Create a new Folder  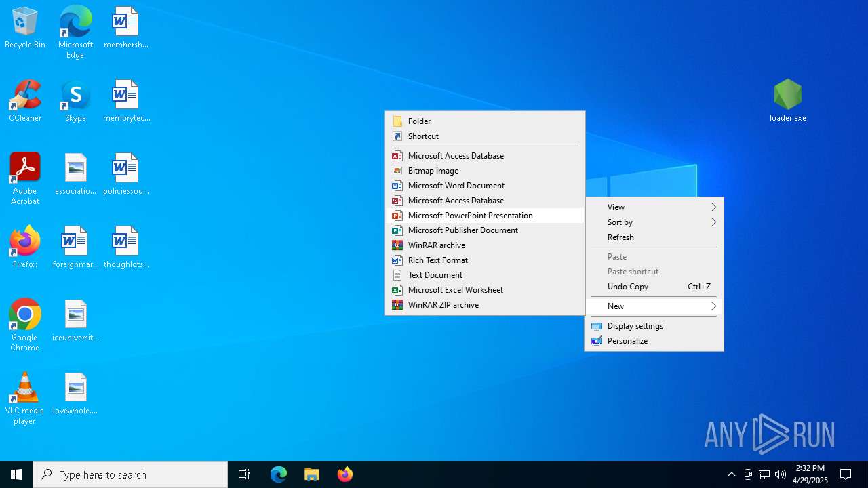485,121
